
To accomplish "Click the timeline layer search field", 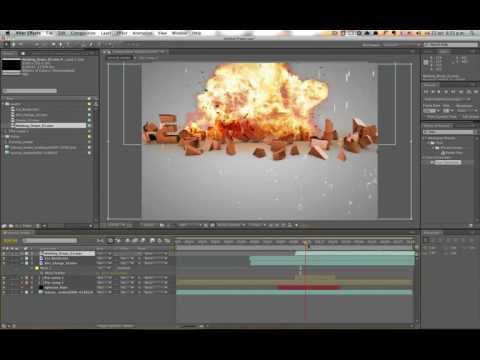I will point(50,240).
